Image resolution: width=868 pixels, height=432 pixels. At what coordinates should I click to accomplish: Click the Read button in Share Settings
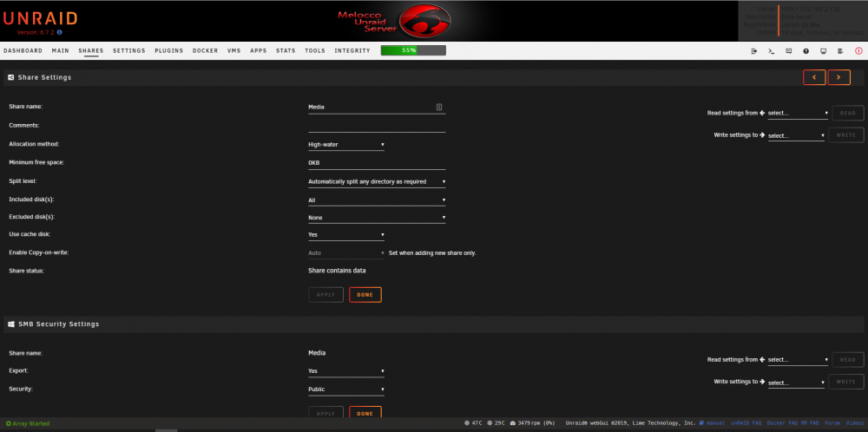click(x=848, y=113)
